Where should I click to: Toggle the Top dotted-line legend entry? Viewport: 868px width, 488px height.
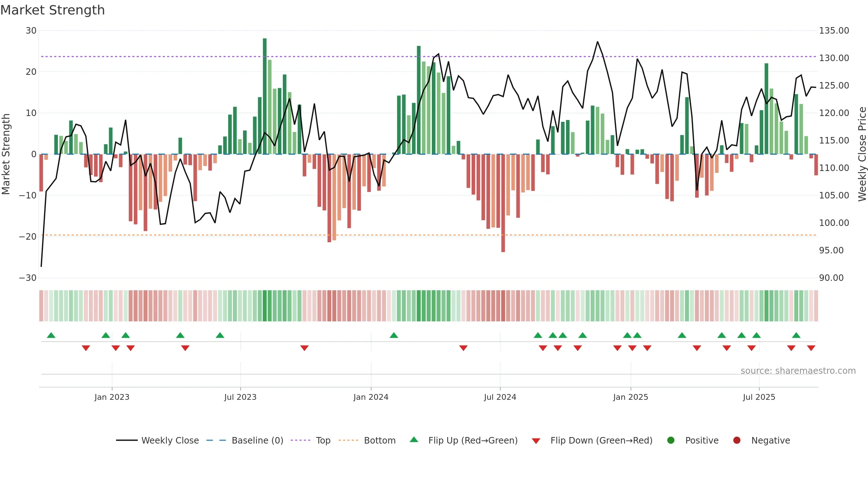pos(311,440)
